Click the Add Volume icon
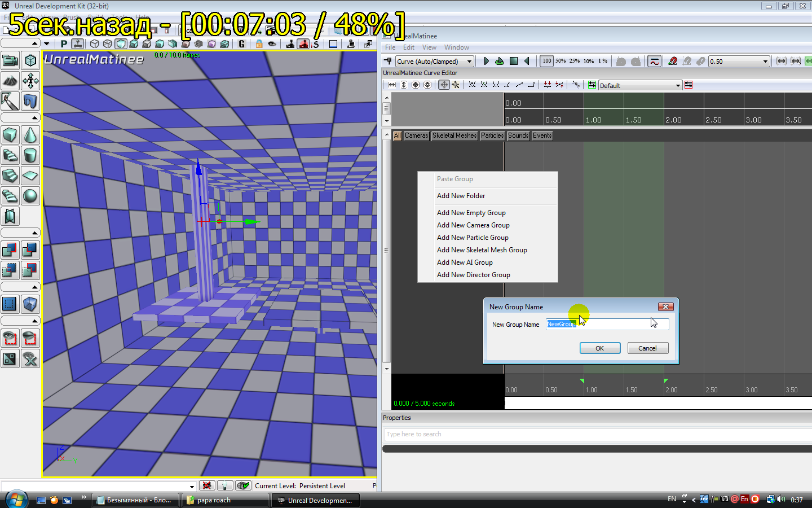 point(30,304)
